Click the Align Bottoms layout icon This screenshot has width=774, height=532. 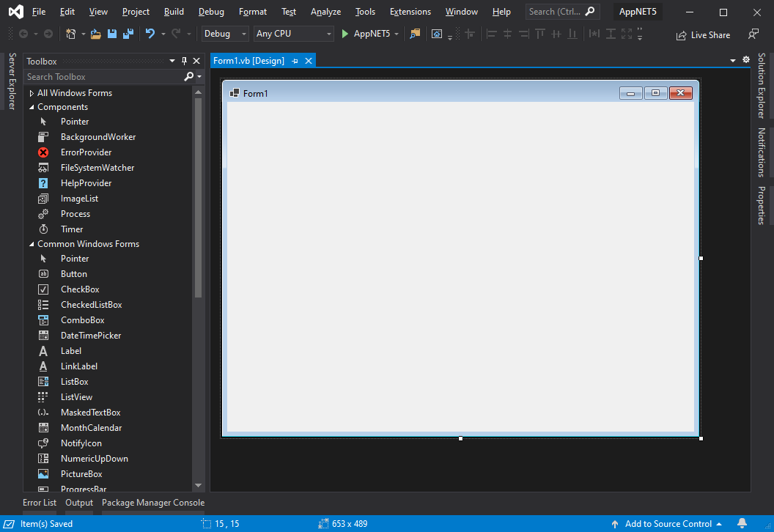[x=572, y=34]
